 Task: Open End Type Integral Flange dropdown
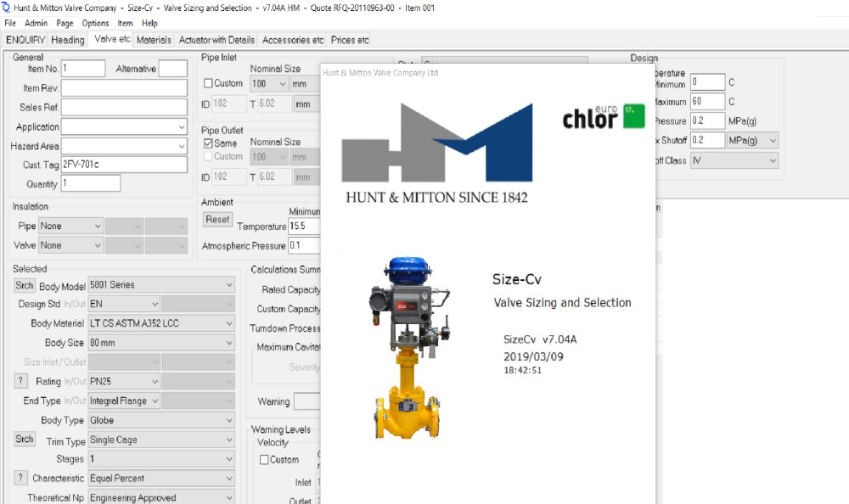coord(124,400)
